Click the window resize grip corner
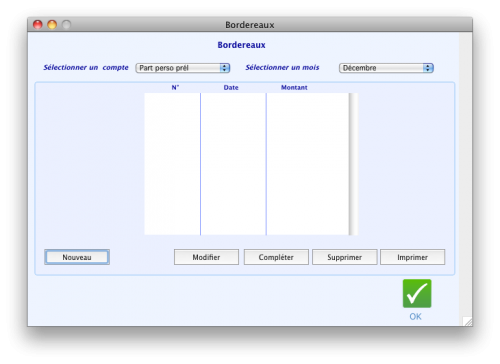The width and height of the screenshot is (500, 364). (x=468, y=321)
